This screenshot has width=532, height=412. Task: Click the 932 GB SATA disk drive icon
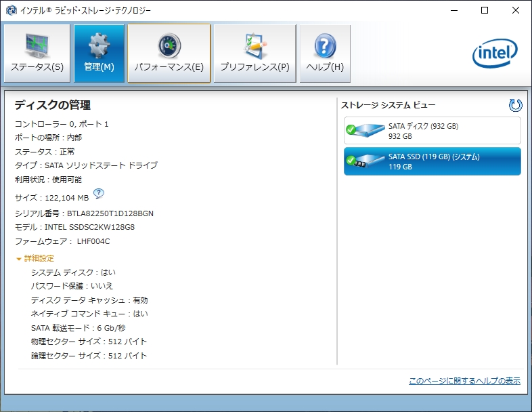tap(365, 130)
